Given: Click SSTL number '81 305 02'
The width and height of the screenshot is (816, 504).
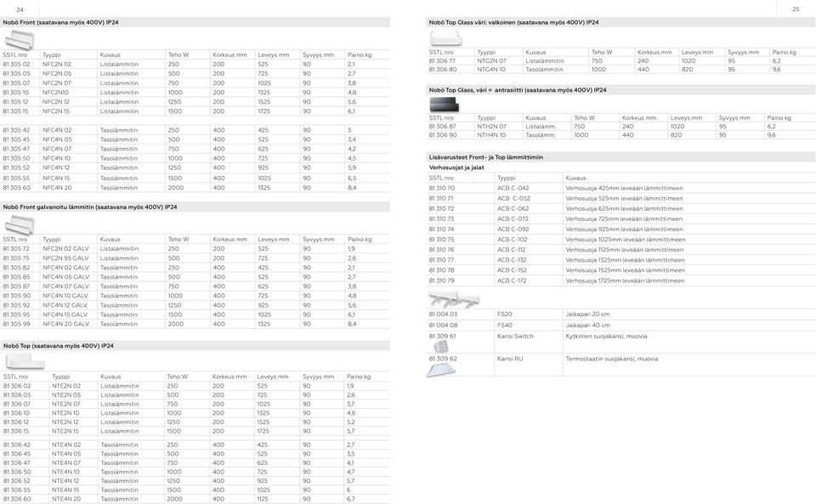Looking at the screenshot, I should [x=16, y=65].
